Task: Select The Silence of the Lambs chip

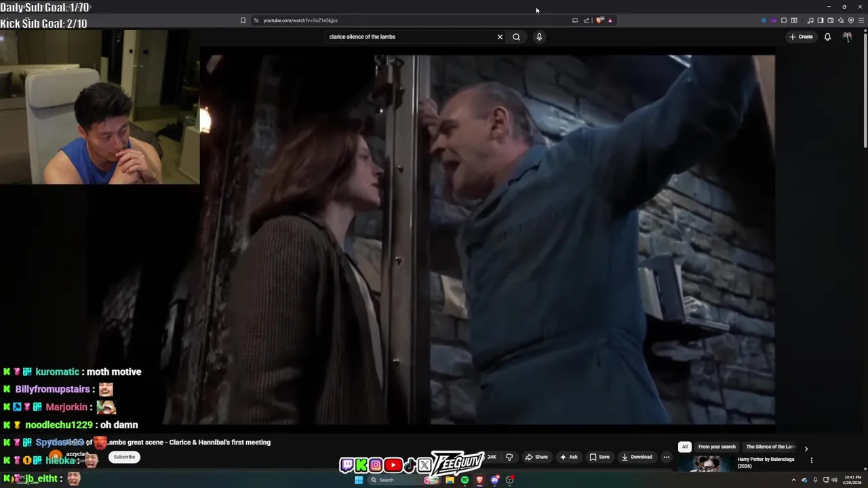Action: pyautogui.click(x=770, y=447)
